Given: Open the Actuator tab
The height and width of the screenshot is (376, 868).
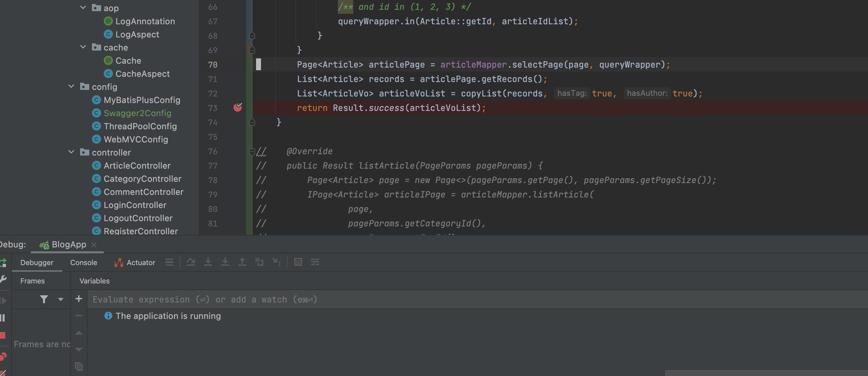Looking at the screenshot, I should tap(135, 262).
